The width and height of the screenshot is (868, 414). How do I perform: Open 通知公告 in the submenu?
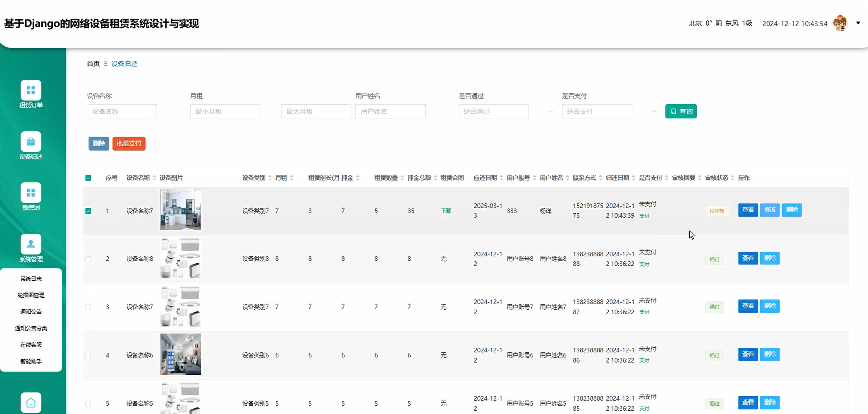click(x=31, y=312)
